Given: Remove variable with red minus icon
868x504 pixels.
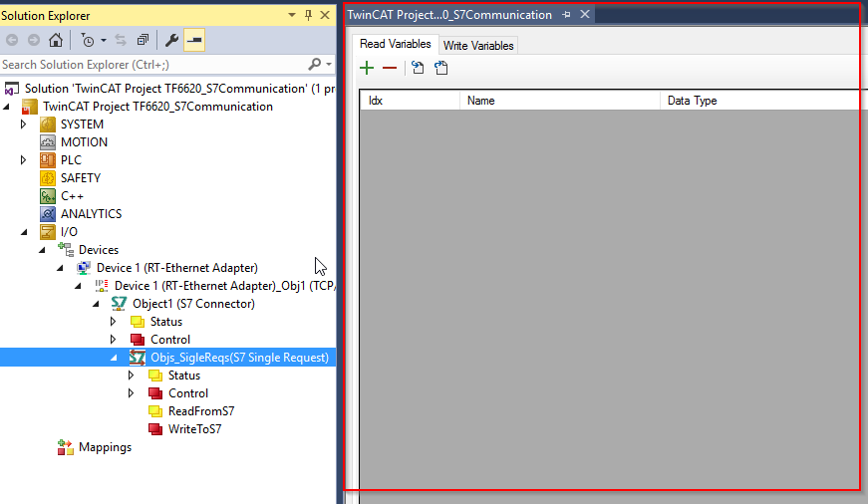Looking at the screenshot, I should click(390, 68).
